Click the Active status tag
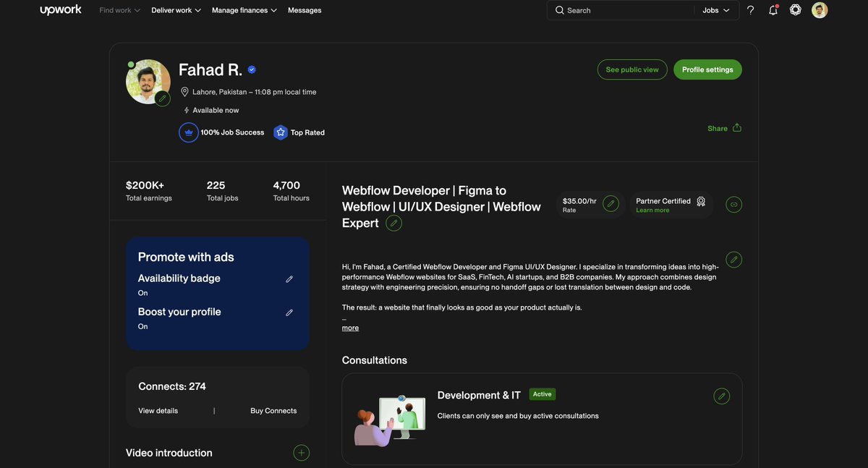The width and height of the screenshot is (868, 468). coord(542,394)
